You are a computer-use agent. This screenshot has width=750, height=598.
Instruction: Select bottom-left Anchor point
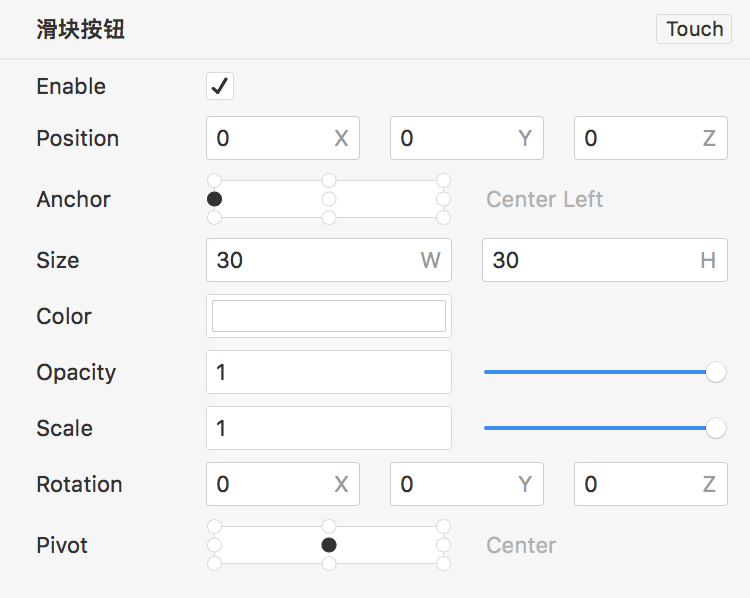pyautogui.click(x=214, y=217)
